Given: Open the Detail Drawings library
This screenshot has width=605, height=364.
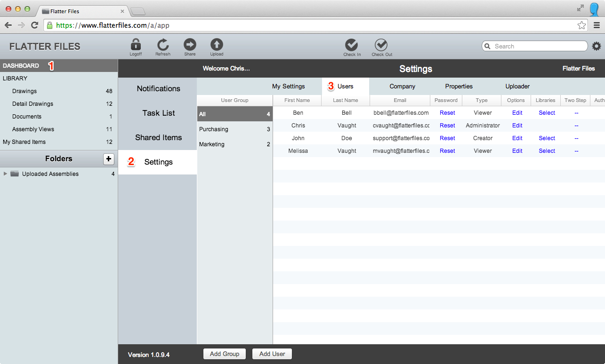Looking at the screenshot, I should [59, 104].
